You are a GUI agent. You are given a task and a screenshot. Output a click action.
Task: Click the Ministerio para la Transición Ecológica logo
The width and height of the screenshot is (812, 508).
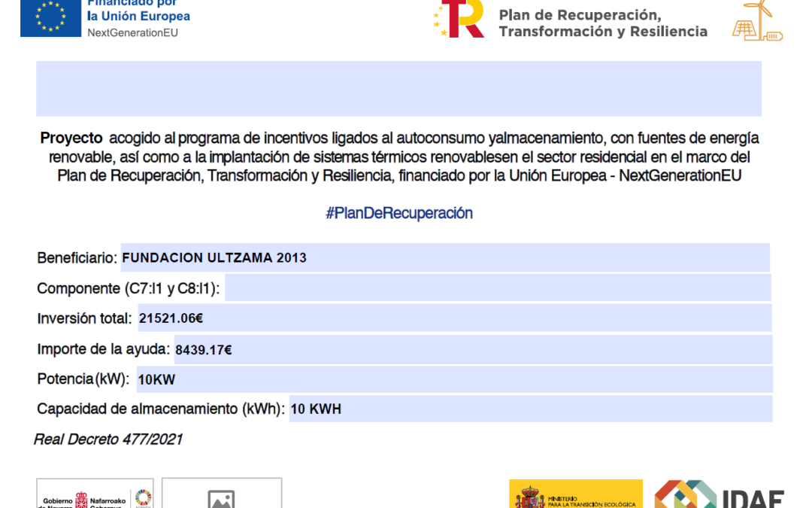tap(576, 494)
